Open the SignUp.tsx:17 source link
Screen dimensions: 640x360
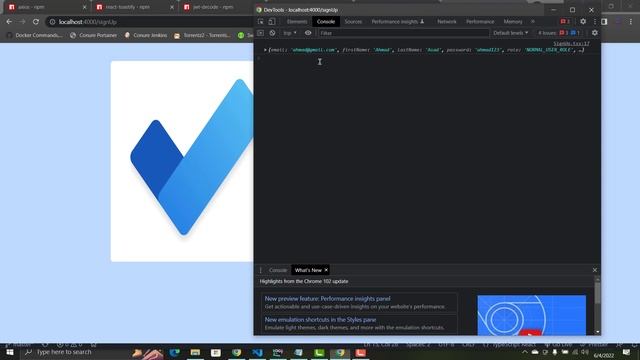click(x=571, y=43)
